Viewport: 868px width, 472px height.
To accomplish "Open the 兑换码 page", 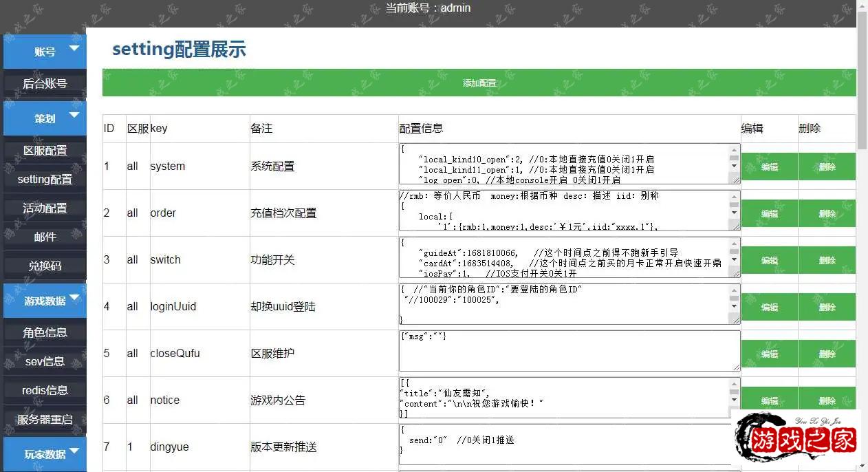I will (44, 266).
